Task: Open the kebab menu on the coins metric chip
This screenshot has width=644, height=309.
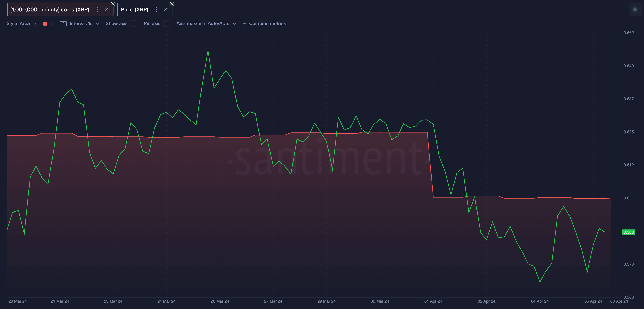Action: coord(97,10)
